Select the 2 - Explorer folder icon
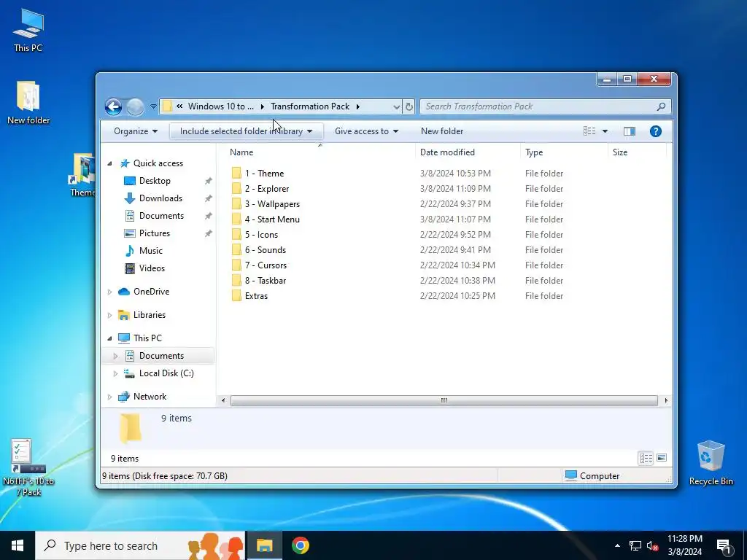This screenshot has width=747, height=560. 236,189
